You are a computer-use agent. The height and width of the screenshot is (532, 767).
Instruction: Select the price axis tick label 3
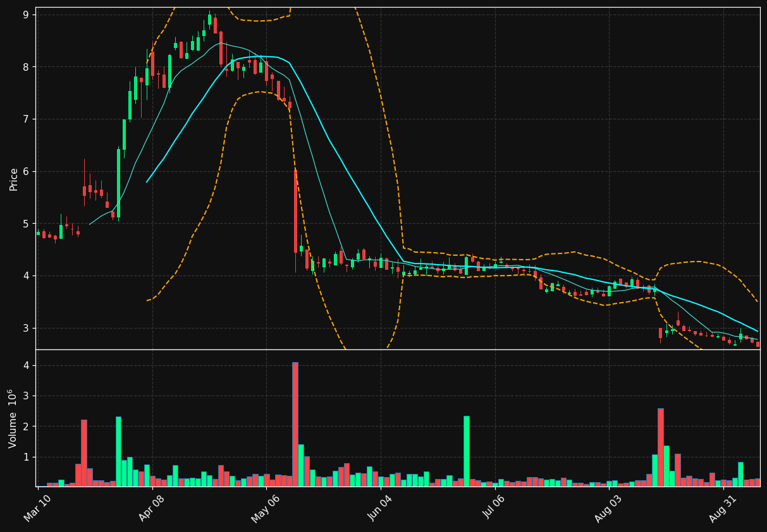coord(27,328)
